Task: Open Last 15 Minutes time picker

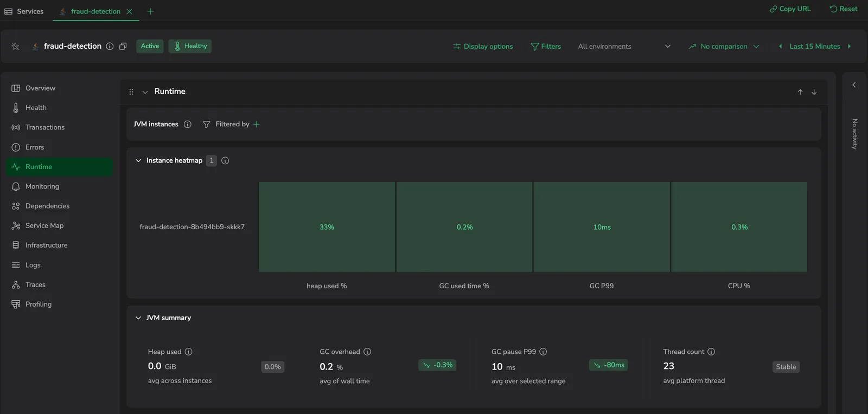Action: click(815, 46)
